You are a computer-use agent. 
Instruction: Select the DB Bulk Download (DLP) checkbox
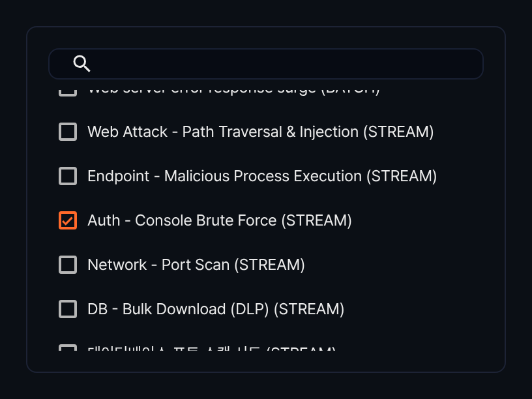68,309
